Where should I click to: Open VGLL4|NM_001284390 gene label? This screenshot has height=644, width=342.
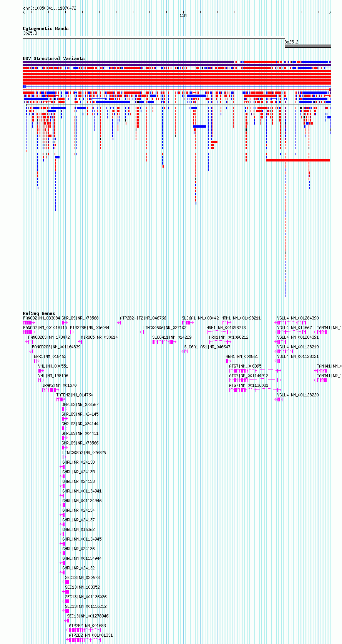point(298,318)
